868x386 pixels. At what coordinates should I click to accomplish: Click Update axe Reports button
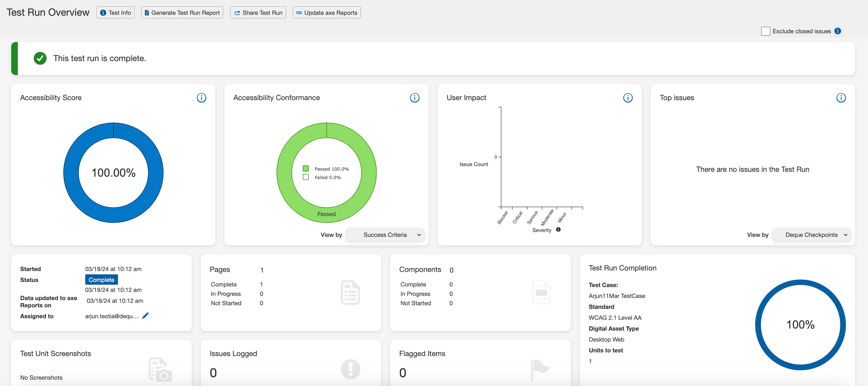pos(327,12)
